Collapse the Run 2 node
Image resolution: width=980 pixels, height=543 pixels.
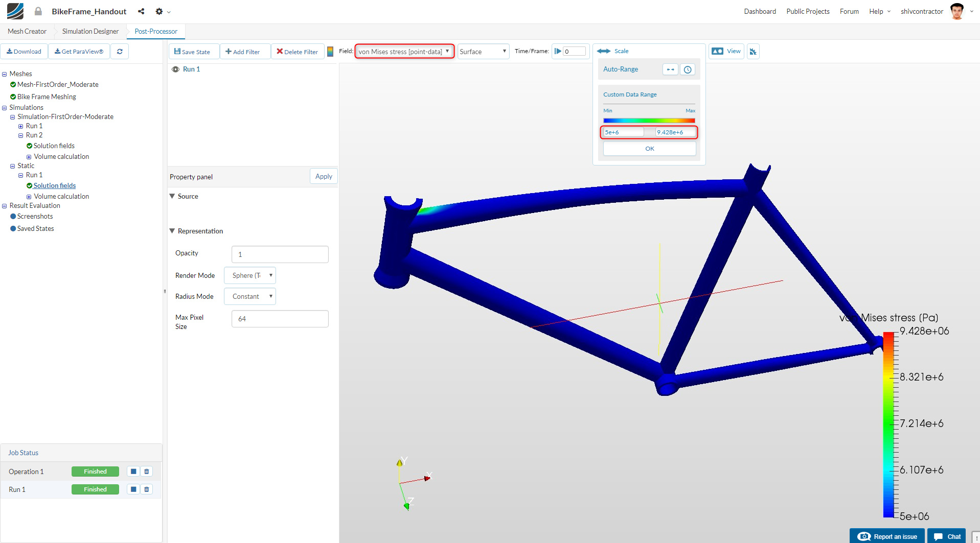[x=21, y=135]
